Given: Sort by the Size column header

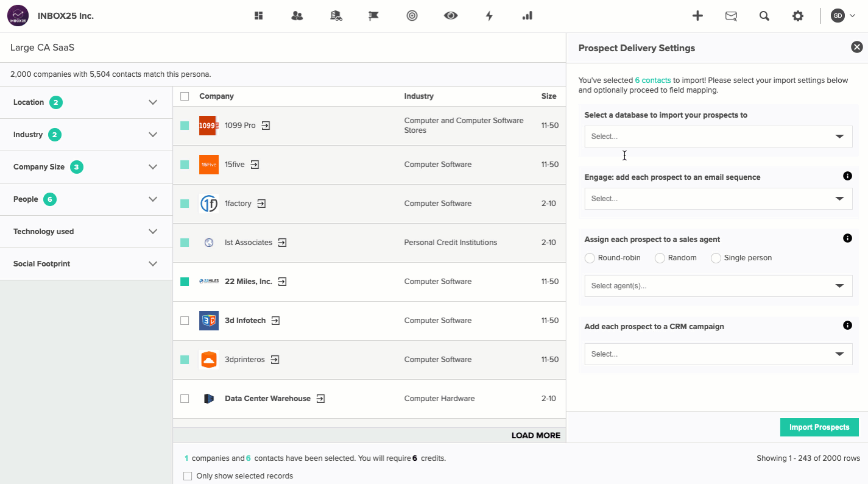Looking at the screenshot, I should 549,96.
